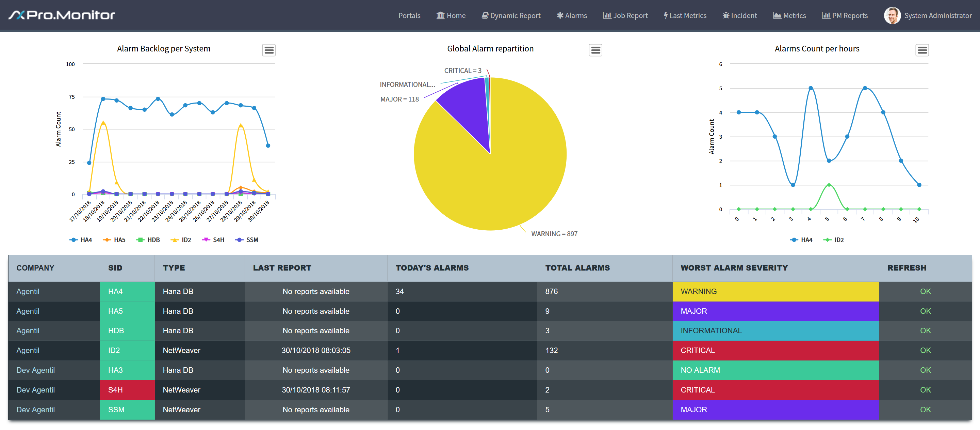Open Home from navigation bar
Image resolution: width=980 pixels, height=430 pixels.
(451, 16)
